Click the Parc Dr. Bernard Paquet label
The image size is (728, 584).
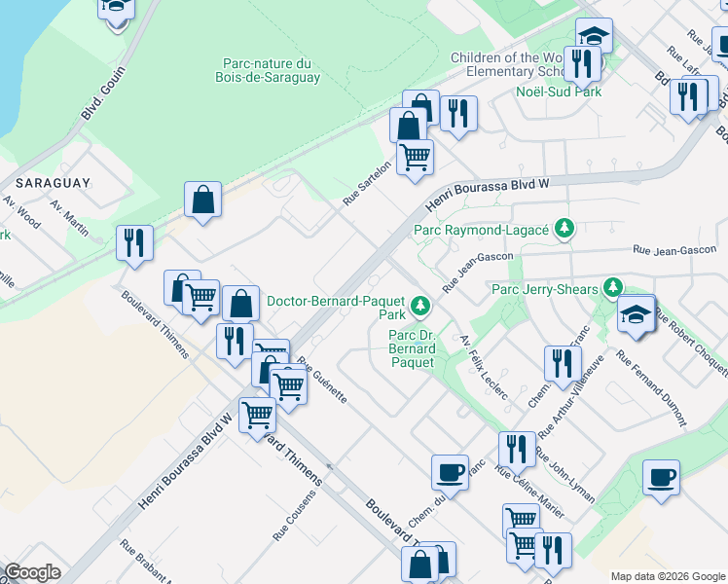(x=413, y=348)
